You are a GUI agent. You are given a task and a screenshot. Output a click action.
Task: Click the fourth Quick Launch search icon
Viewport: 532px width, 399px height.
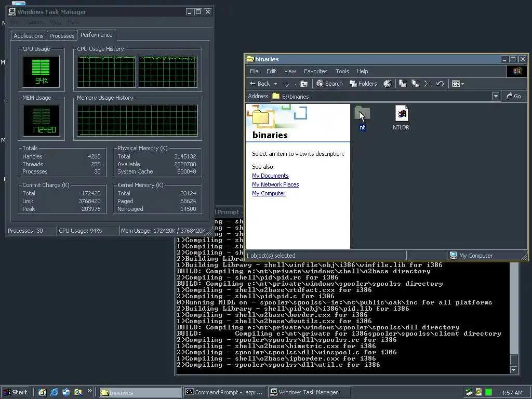click(78, 392)
